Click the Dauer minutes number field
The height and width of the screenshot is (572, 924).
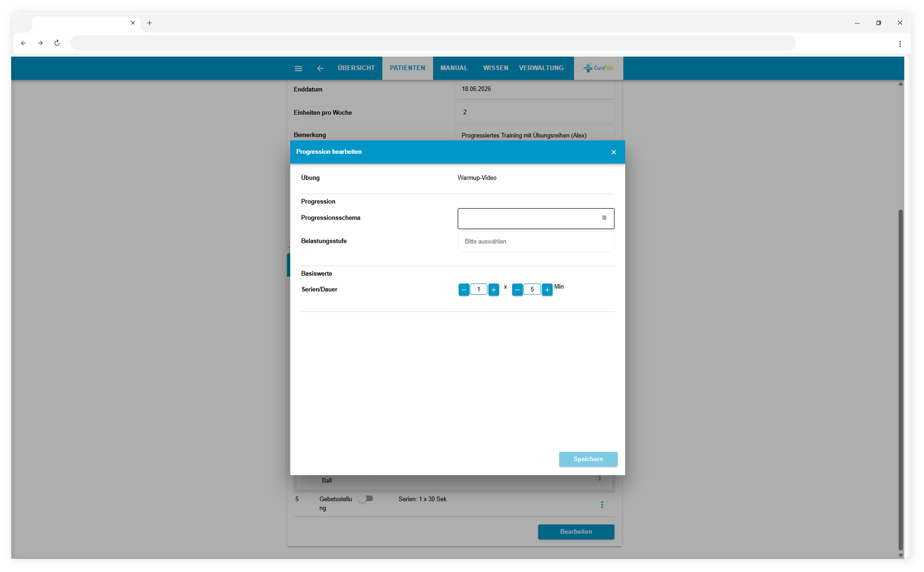pos(532,289)
